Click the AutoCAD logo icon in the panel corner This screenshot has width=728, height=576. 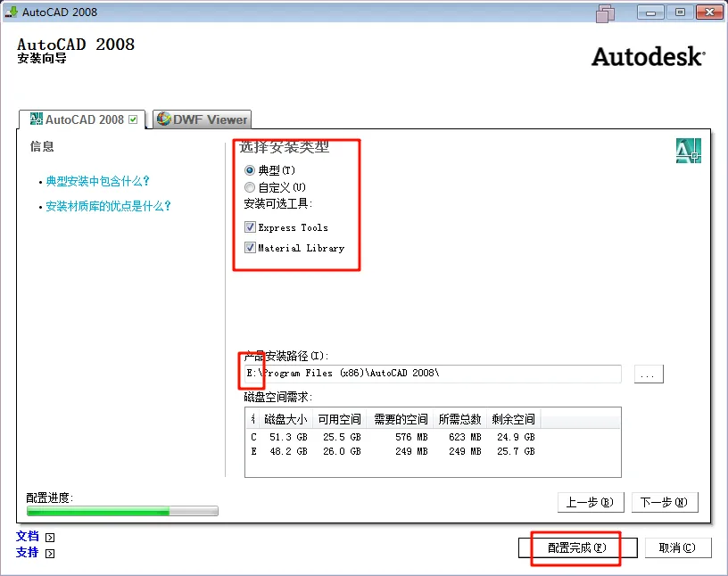688,151
